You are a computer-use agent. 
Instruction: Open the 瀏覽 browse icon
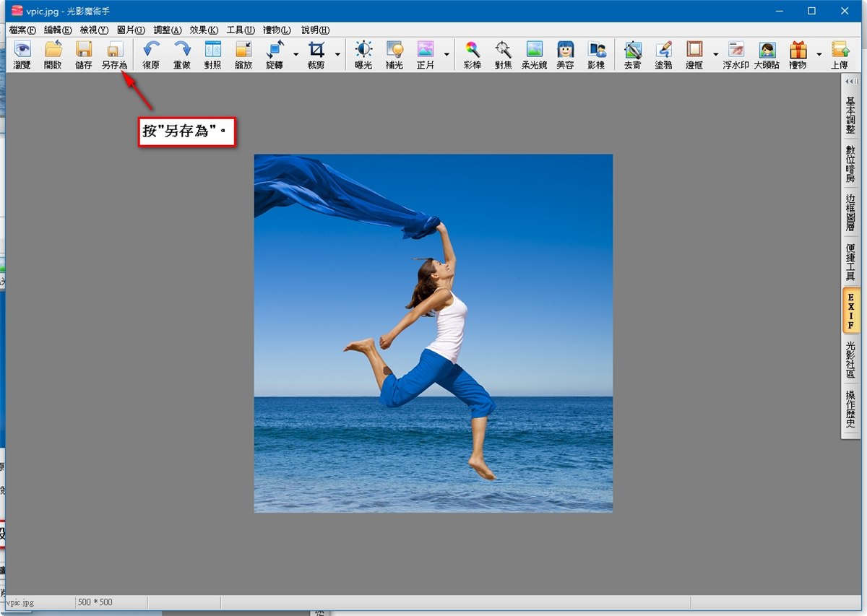pos(22,54)
